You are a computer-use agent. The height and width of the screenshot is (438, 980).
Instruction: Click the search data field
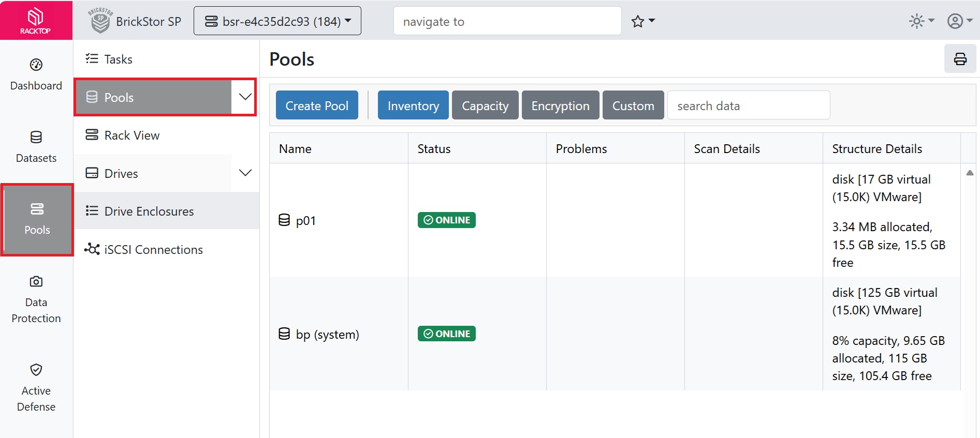click(748, 105)
